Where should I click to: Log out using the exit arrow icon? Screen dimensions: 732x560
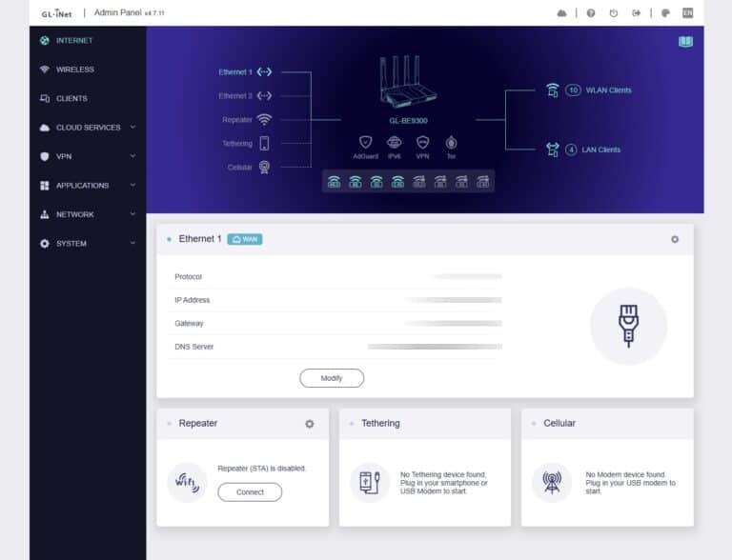pos(637,13)
